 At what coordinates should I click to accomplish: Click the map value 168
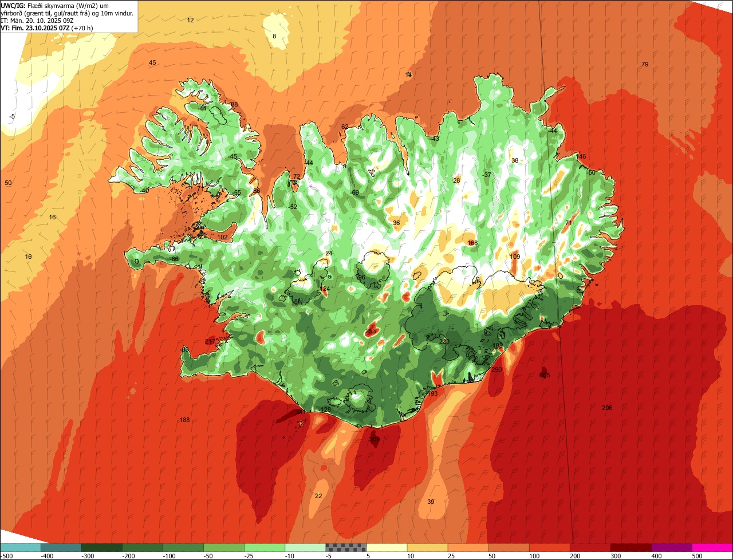click(472, 243)
